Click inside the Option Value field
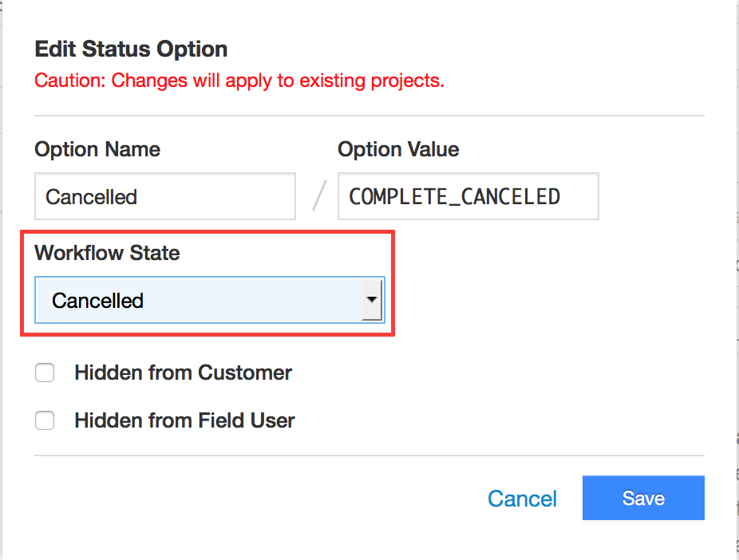Viewport: 739px width, 560px height. [468, 196]
